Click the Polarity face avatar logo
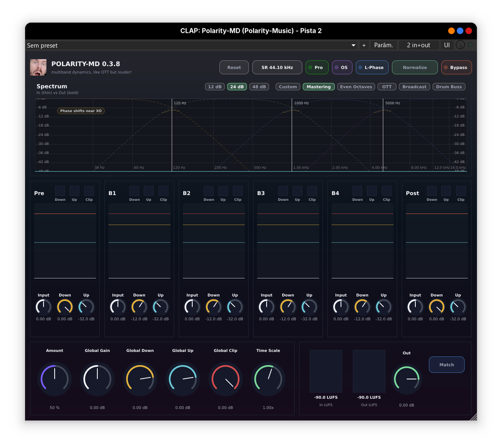Screen dimensions: 502x448 click(38, 67)
